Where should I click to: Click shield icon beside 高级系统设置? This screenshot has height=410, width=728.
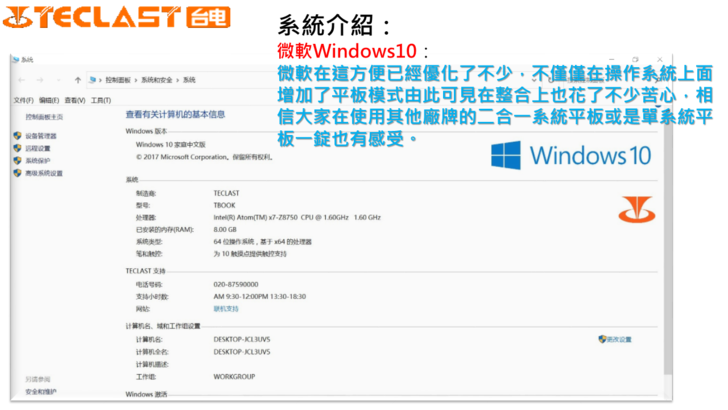click(x=18, y=173)
